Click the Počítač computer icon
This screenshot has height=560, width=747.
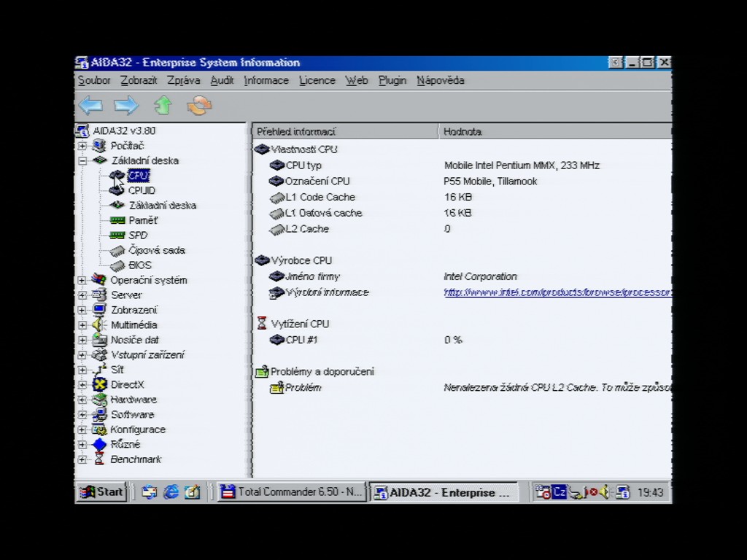point(99,146)
